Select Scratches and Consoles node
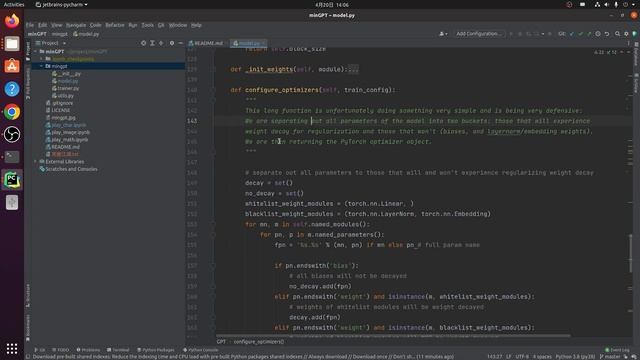Screen dimensions: 640x360 tap(68, 169)
